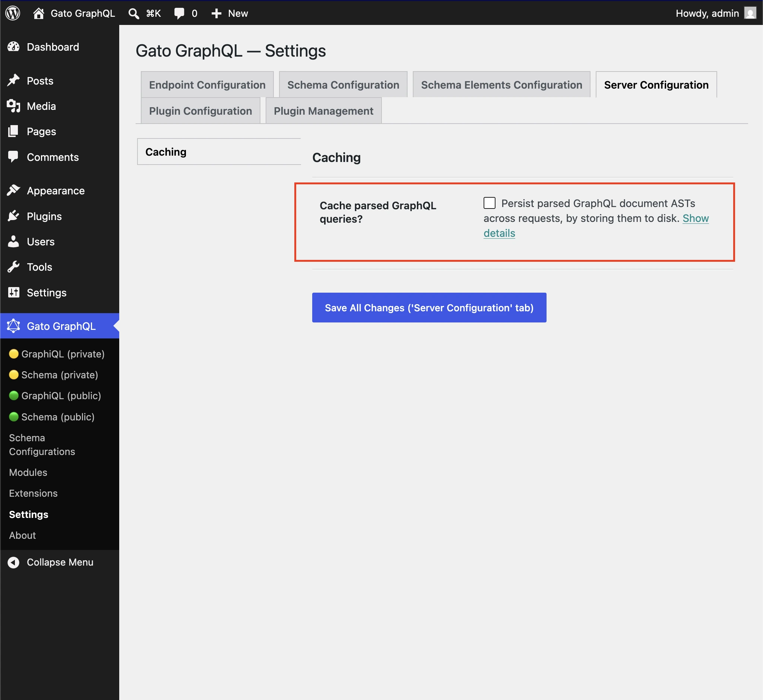Open the About submenu item
Viewport: 763px width, 700px height.
click(x=22, y=535)
